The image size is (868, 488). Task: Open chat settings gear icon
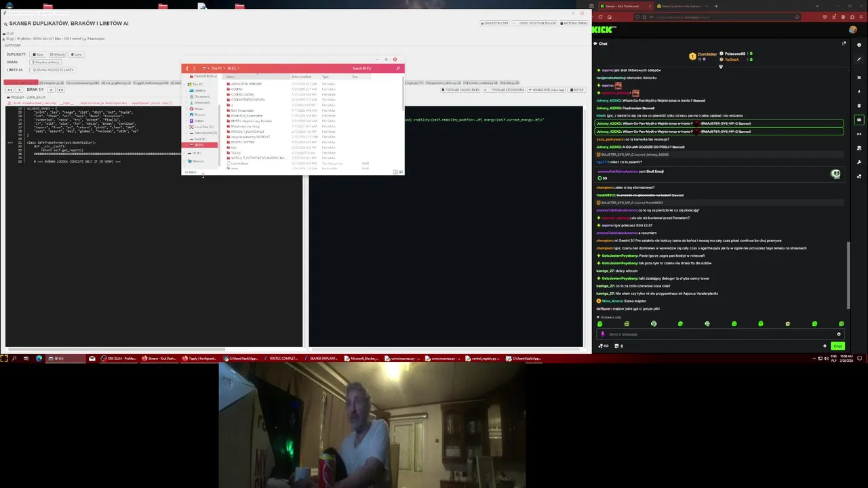click(825, 346)
